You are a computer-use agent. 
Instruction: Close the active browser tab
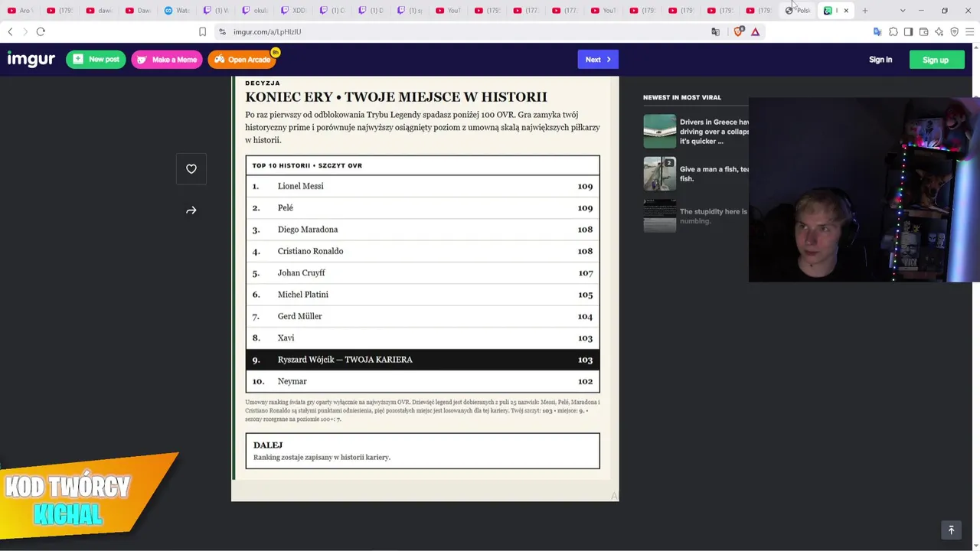[x=846, y=11]
